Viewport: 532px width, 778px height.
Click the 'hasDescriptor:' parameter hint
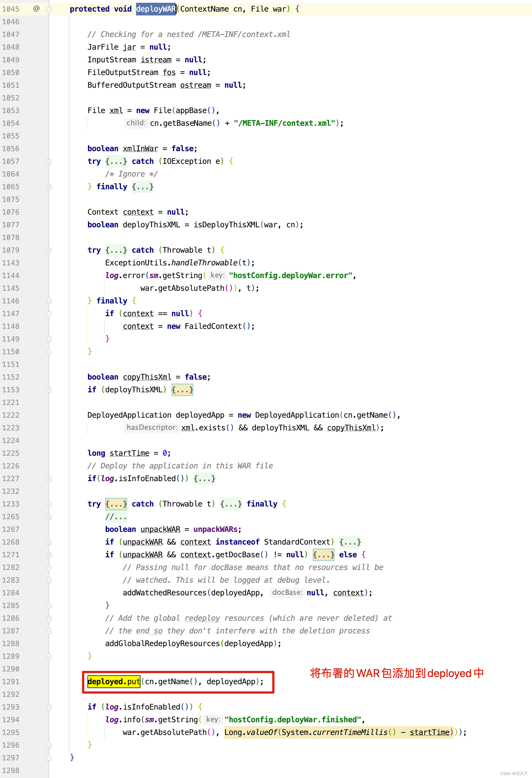point(152,428)
